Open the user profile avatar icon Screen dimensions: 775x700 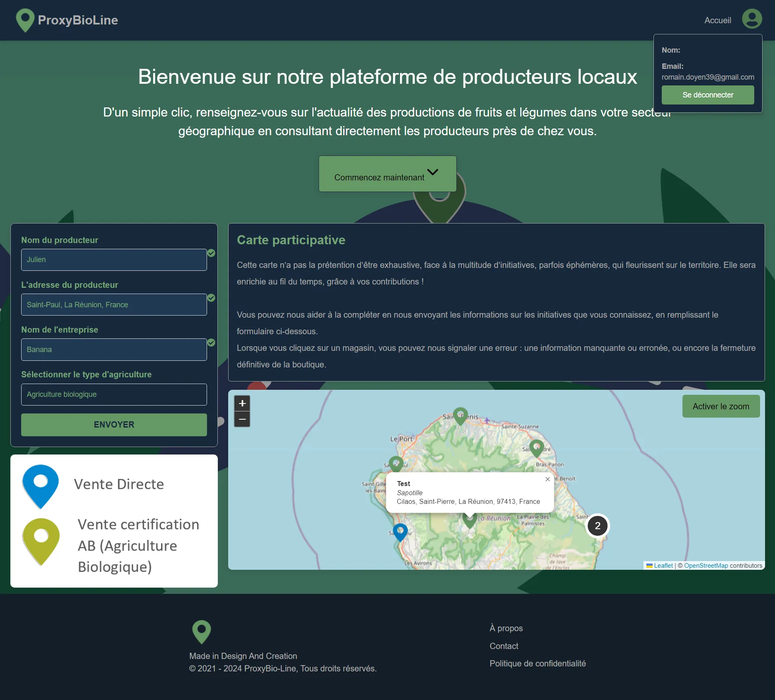[x=752, y=19]
